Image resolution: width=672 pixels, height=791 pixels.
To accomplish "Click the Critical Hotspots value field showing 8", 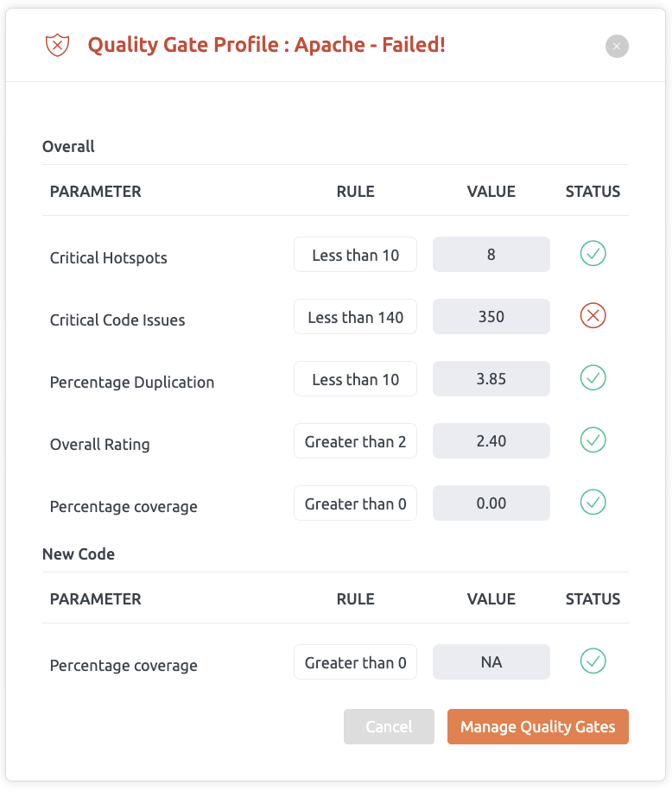I will (x=491, y=255).
